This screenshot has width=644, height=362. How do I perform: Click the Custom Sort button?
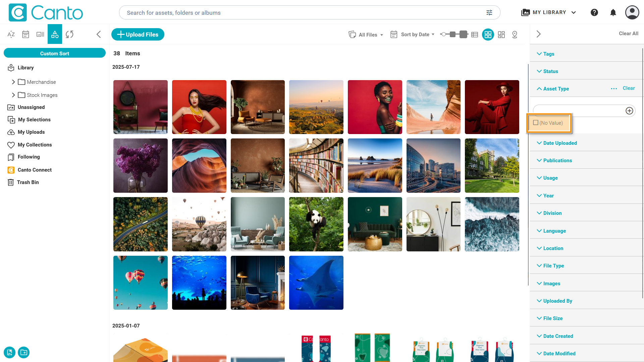tap(55, 53)
